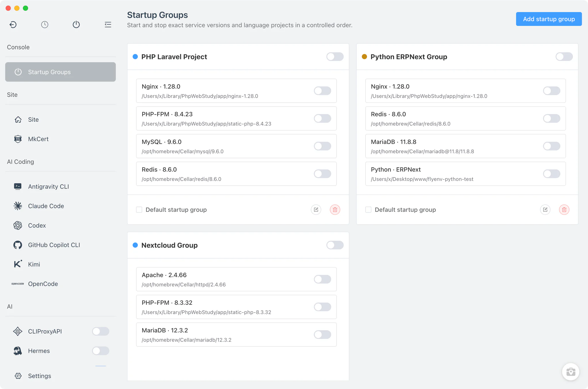588x389 pixels.
Task: Open Antigravity CLI from the sidebar
Action: 60,186
